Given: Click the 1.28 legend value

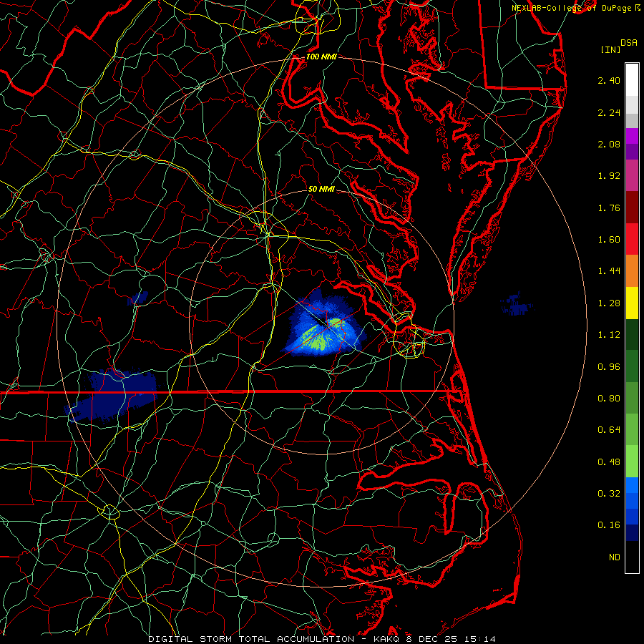Looking at the screenshot, I should pos(609,303).
